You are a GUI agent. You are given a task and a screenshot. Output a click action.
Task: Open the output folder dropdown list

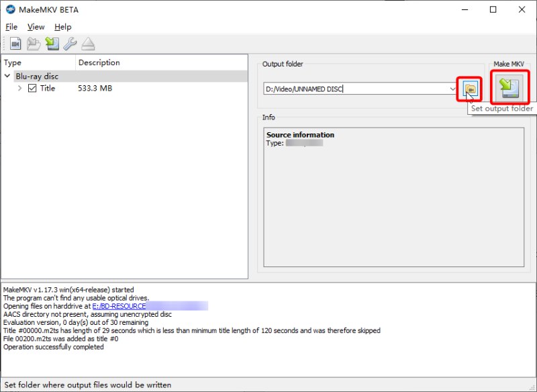click(x=452, y=89)
